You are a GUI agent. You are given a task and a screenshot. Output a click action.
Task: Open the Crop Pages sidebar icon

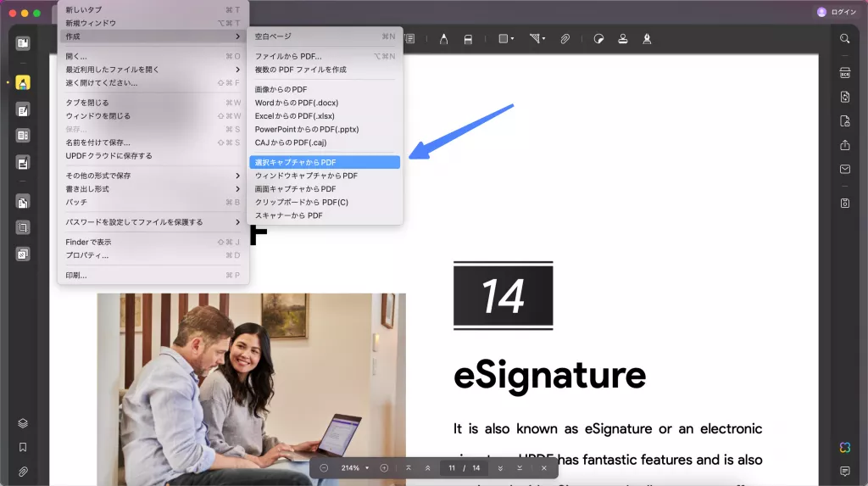pos(23,227)
